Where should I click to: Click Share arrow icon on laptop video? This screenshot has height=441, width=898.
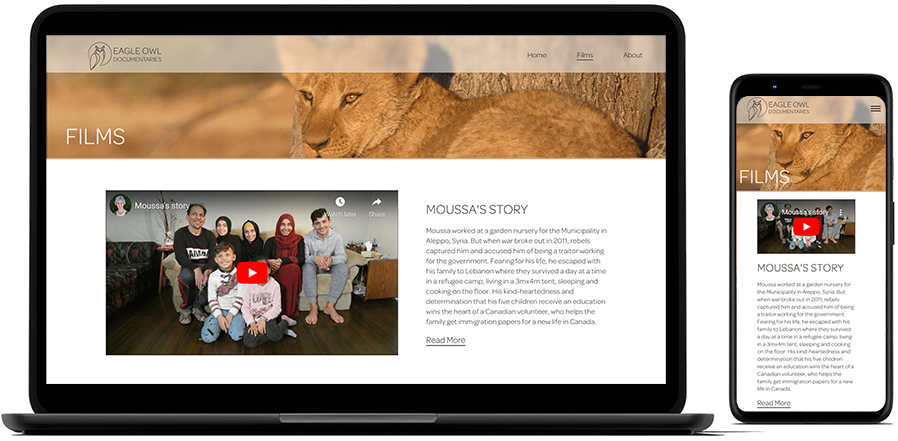(376, 202)
